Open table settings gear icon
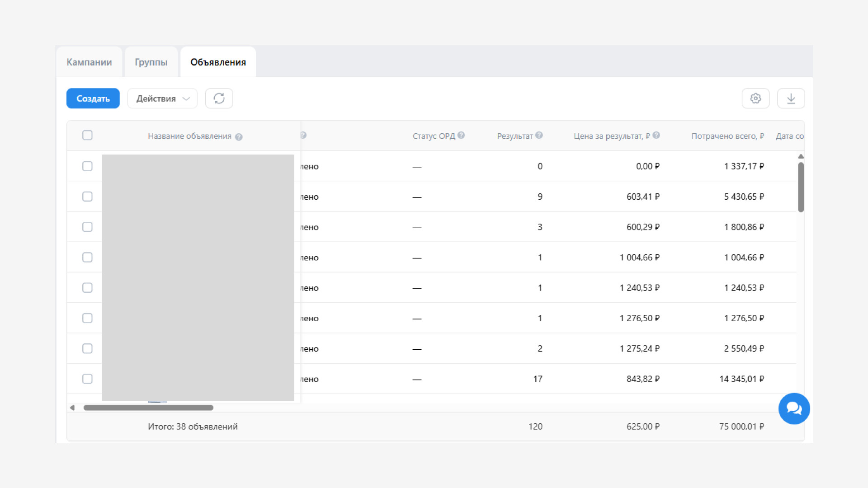Screen dimensions: 868x488 tap(755, 99)
